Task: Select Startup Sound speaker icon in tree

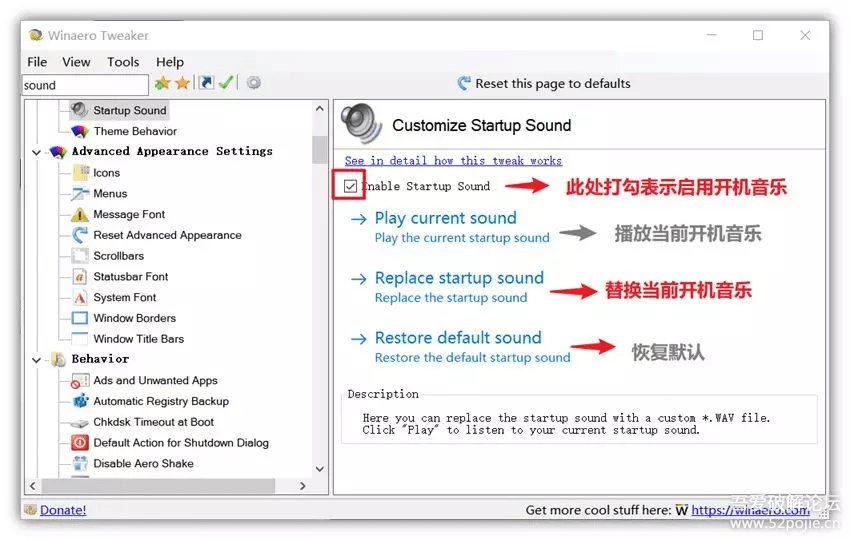Action: pyautogui.click(x=80, y=110)
